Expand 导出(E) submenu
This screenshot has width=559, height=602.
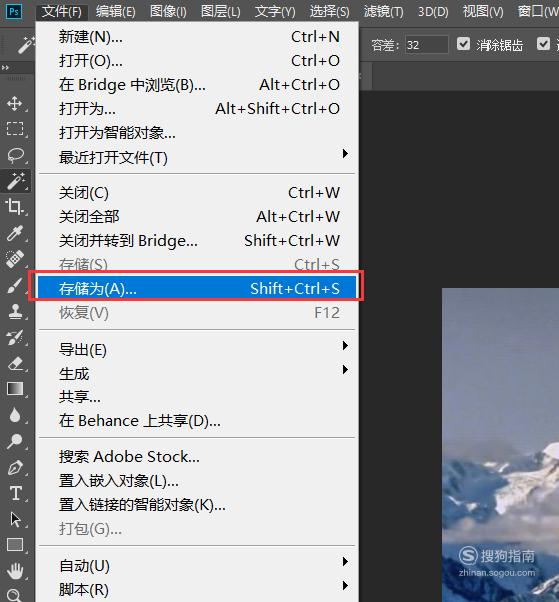[x=198, y=349]
